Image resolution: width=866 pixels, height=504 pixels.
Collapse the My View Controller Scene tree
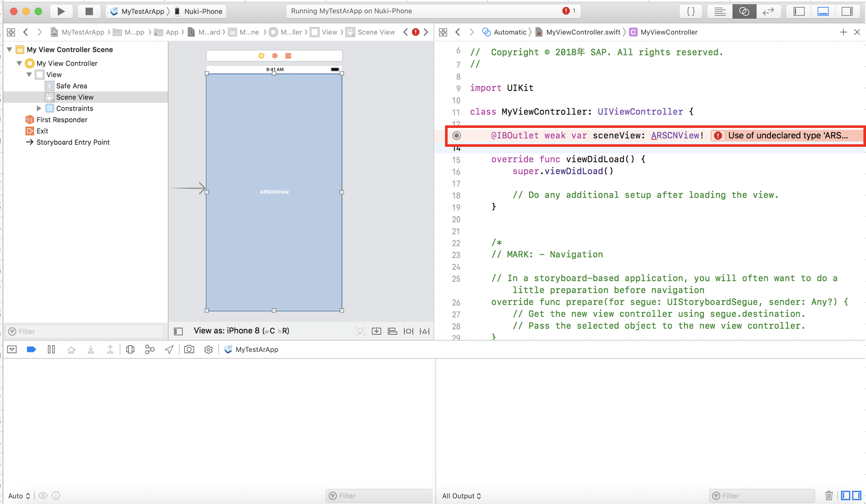tap(9, 49)
